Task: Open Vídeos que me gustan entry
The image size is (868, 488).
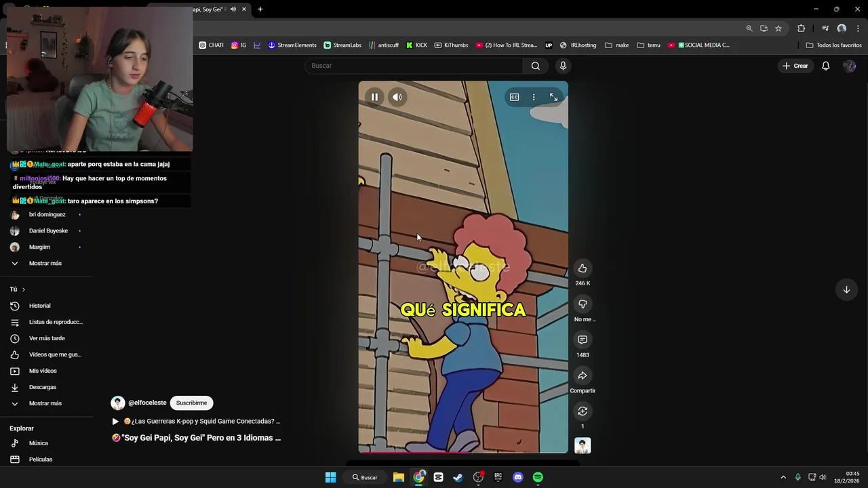Action: [46, 354]
